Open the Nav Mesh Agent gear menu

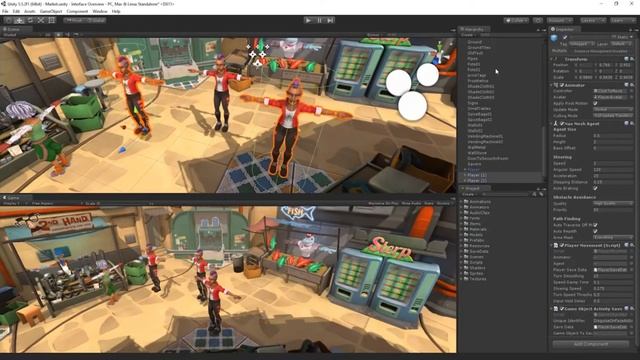tap(632, 123)
